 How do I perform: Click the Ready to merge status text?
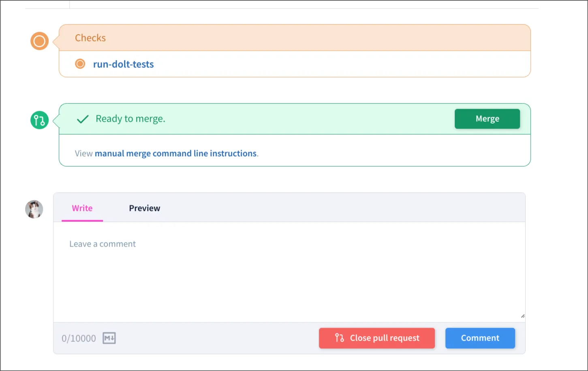coord(130,119)
